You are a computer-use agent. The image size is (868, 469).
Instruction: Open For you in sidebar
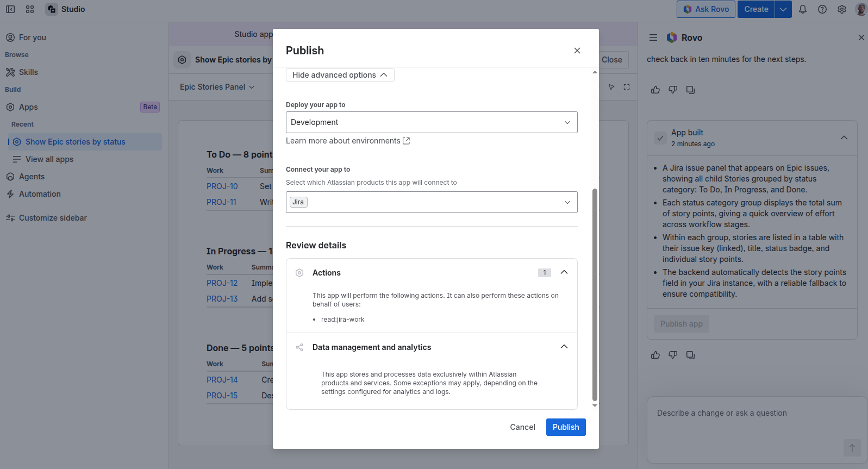(x=84, y=37)
